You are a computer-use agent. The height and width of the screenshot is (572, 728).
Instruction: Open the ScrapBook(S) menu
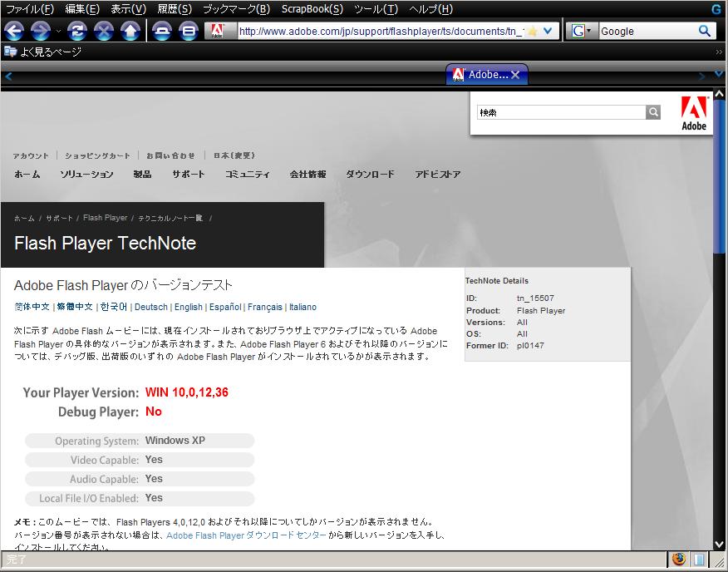(x=312, y=9)
